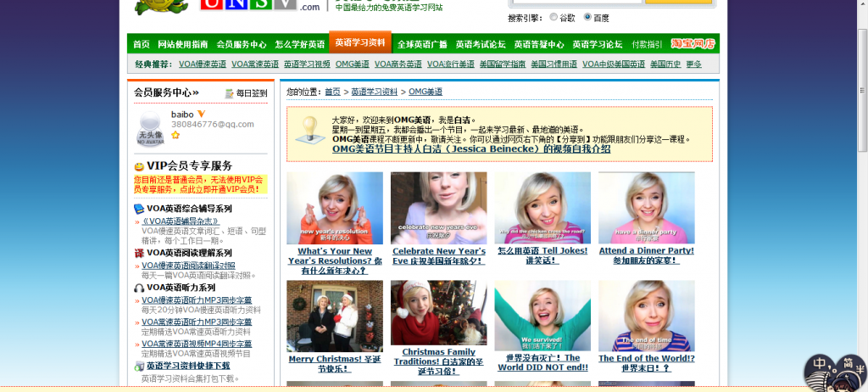The height and width of the screenshot is (392, 868).
Task: Open the 英语学习资料快捷下载 link
Action: point(188,366)
